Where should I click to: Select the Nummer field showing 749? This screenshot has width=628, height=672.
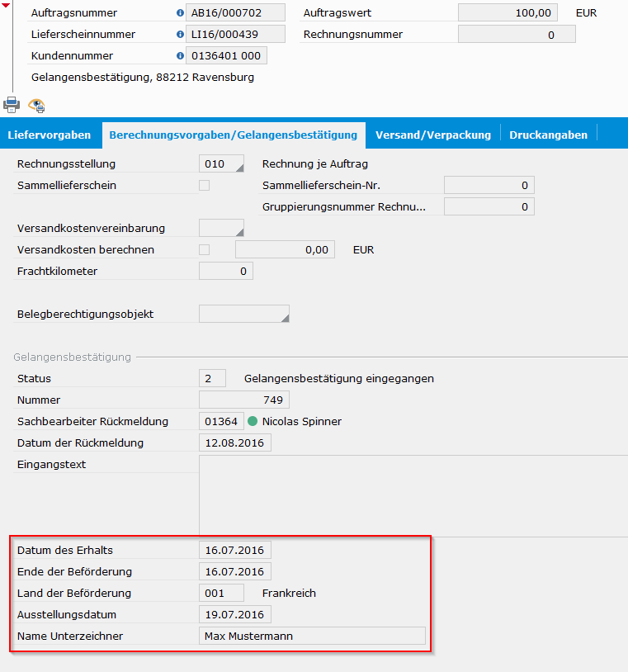[244, 400]
